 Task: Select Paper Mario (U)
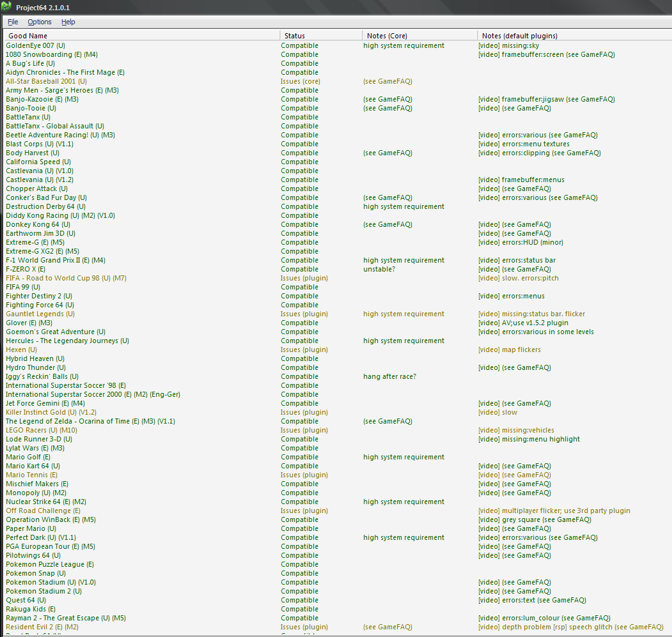point(31,528)
